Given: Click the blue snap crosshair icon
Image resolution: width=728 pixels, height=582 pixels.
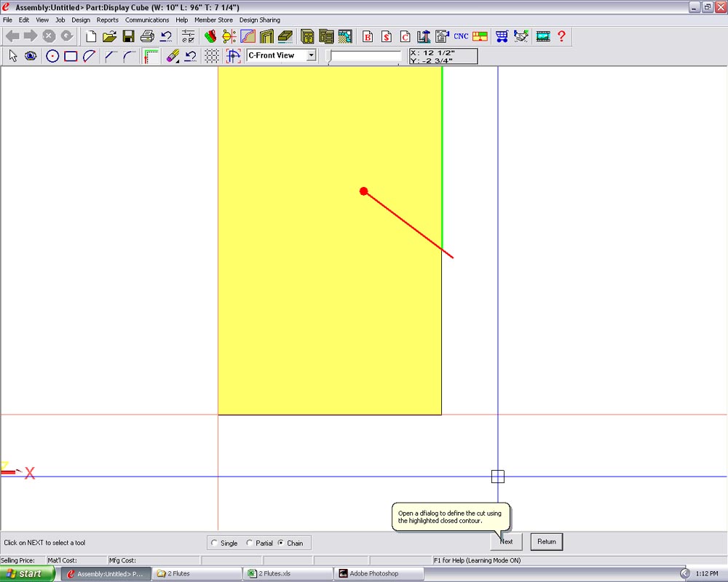Looking at the screenshot, I should point(233,56).
